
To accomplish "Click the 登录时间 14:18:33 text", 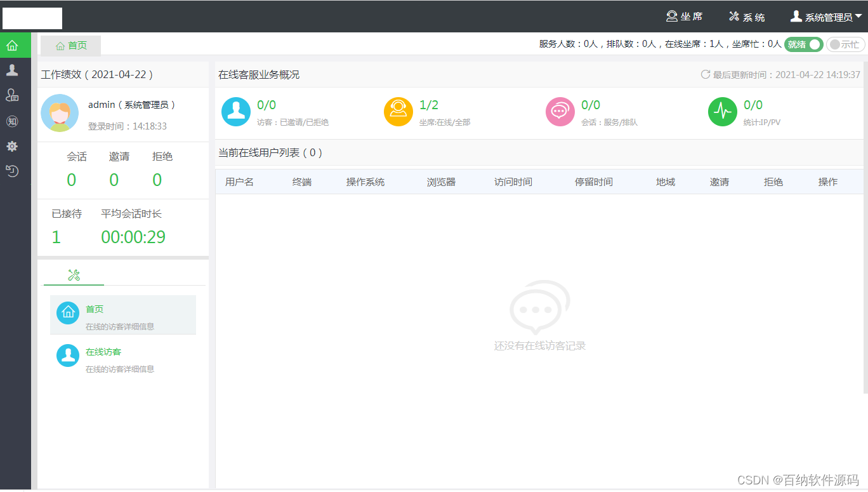I will [x=128, y=126].
